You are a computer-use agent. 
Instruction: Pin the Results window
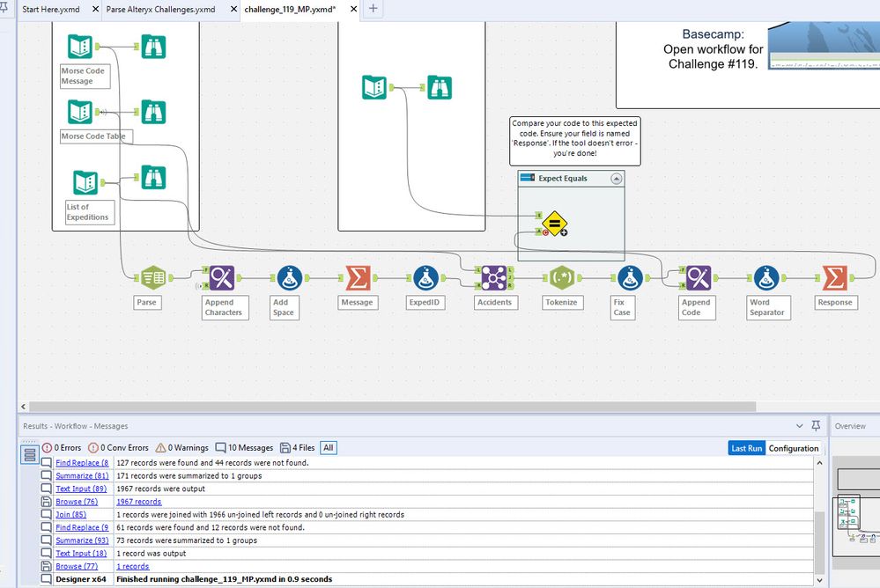pyautogui.click(x=816, y=426)
